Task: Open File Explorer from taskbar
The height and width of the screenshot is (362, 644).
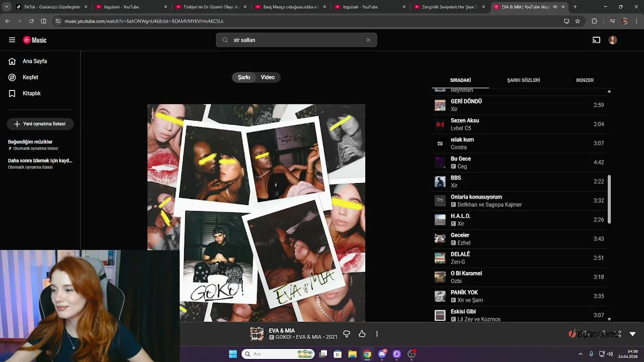Action: (352, 354)
